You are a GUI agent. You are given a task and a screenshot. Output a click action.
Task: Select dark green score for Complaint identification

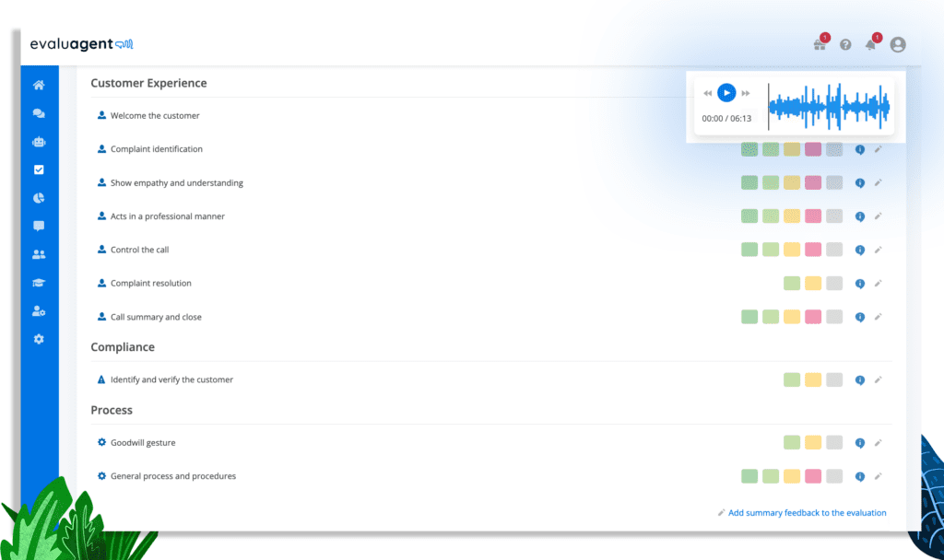(x=749, y=149)
